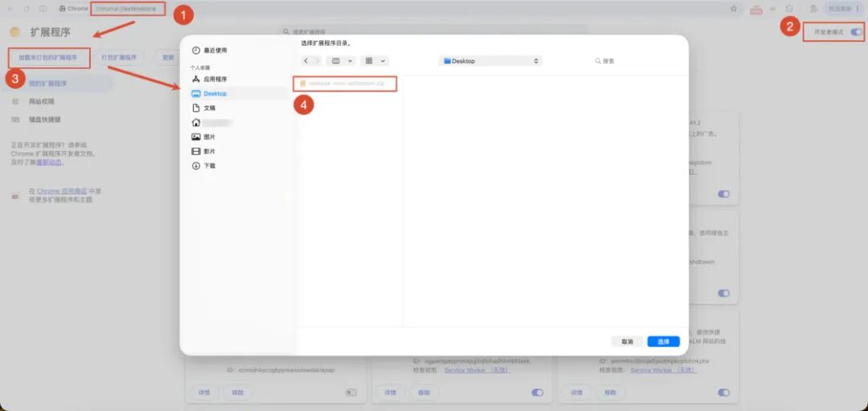
Task: Go back in the file dialog
Action: pos(305,61)
